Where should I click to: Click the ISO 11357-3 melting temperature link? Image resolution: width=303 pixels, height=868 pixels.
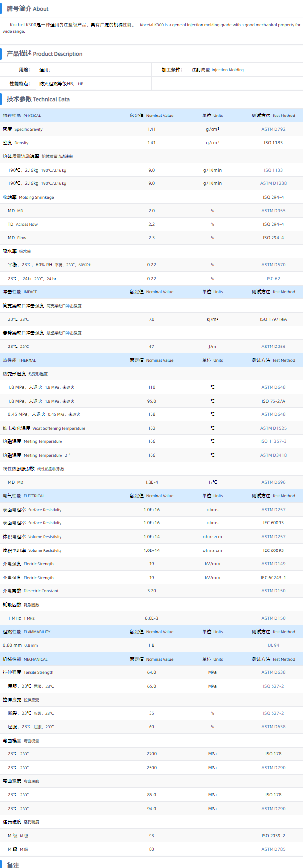[x=273, y=441]
